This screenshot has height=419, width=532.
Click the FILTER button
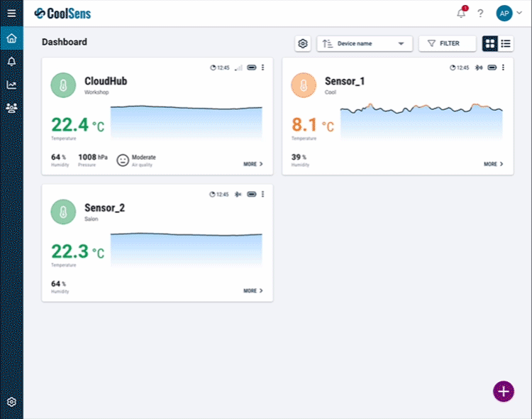click(447, 43)
